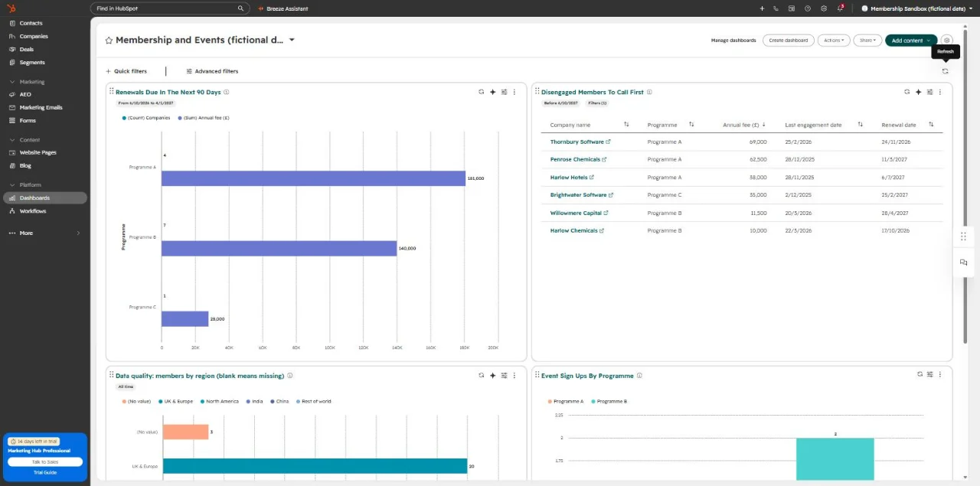Open the Add content dropdown
980x486 pixels.
click(x=911, y=41)
